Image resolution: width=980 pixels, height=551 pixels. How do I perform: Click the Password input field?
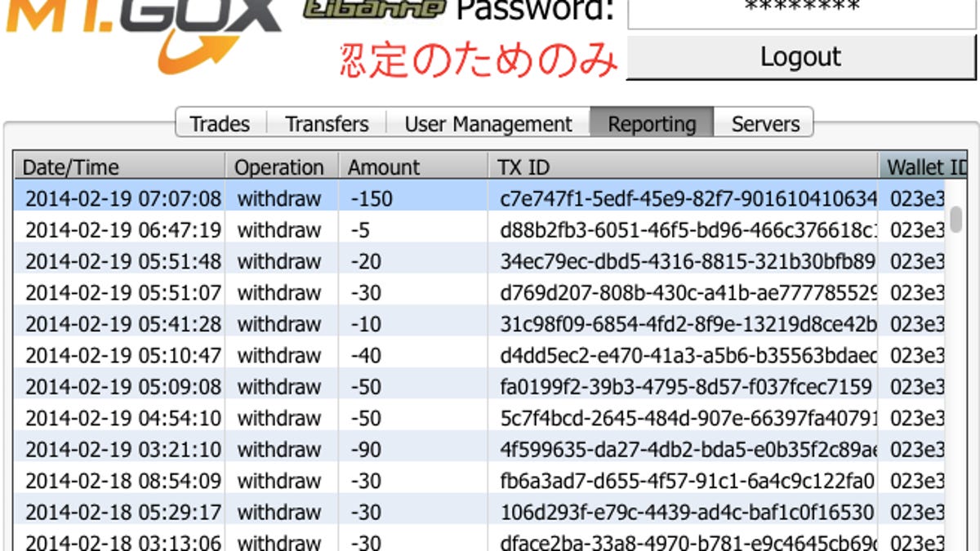click(x=802, y=10)
